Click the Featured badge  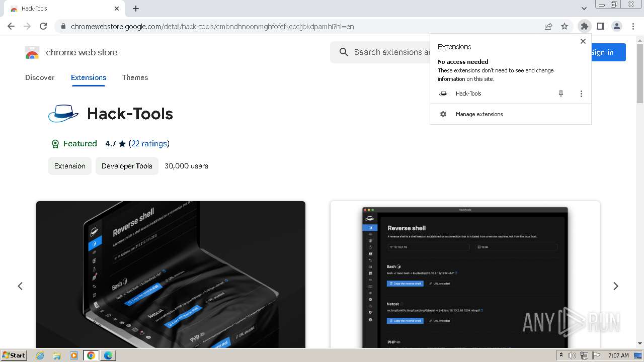click(x=74, y=144)
